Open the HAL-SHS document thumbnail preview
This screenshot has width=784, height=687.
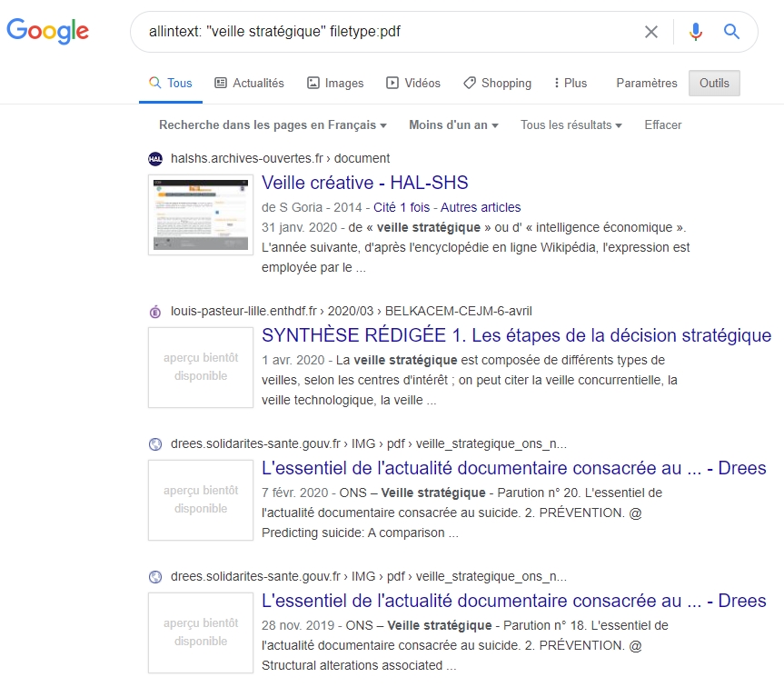201,214
